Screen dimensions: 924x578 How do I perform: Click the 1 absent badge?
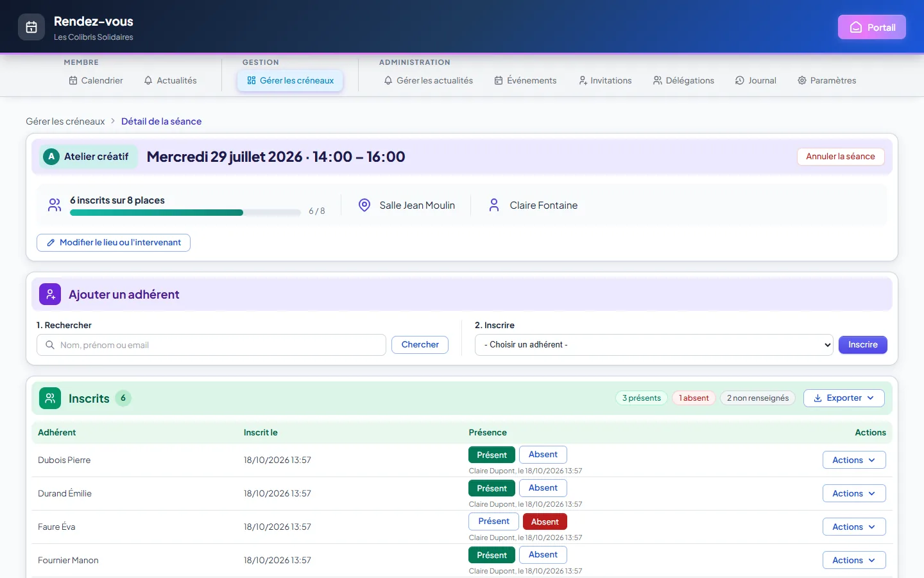[694, 398]
